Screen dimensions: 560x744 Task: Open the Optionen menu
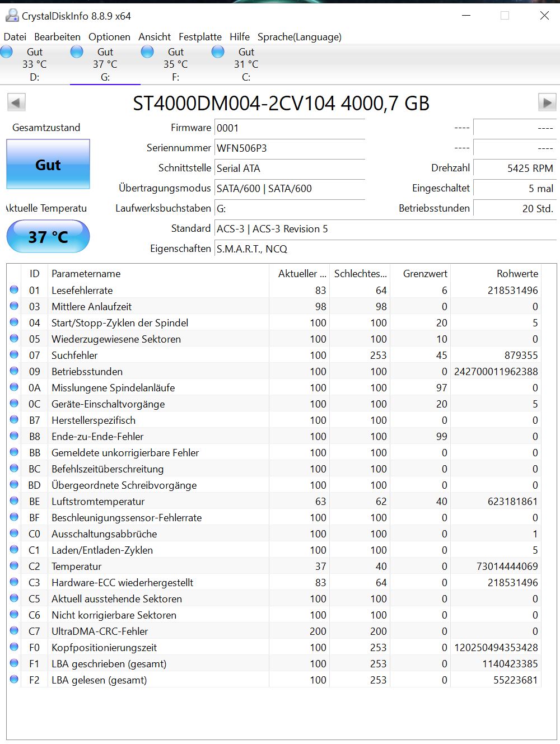[x=109, y=37]
